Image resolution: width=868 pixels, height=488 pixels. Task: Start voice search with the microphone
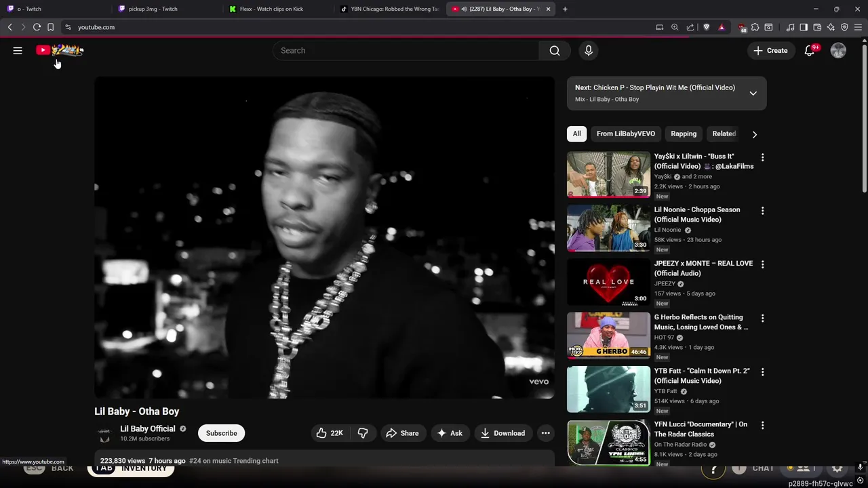[x=589, y=50]
